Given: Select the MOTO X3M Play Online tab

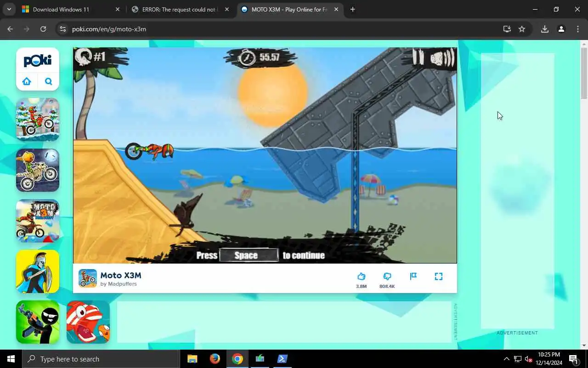Looking at the screenshot, I should [x=289, y=9].
